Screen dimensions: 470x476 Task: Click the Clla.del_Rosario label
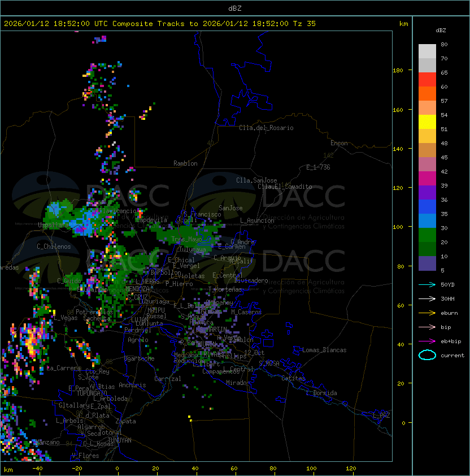[x=266, y=128]
